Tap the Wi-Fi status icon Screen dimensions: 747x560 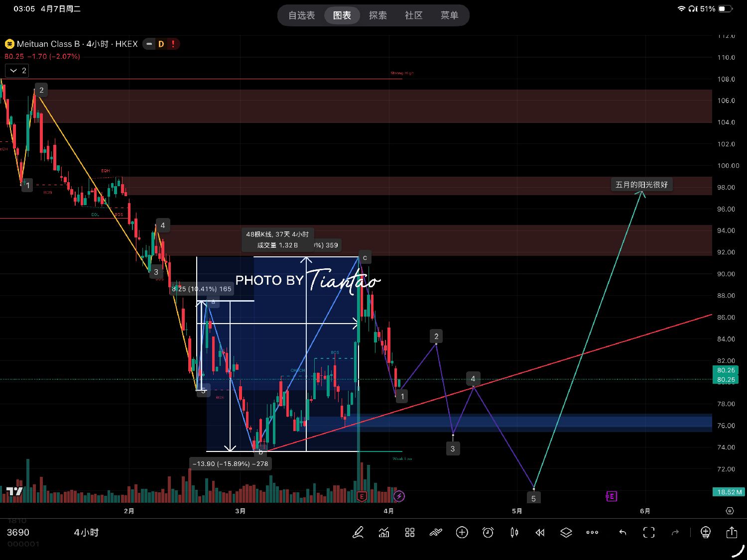pos(681,9)
